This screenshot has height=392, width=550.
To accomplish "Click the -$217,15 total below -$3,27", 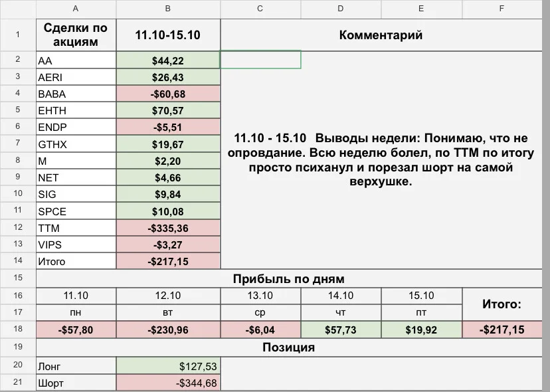I will [x=168, y=262].
